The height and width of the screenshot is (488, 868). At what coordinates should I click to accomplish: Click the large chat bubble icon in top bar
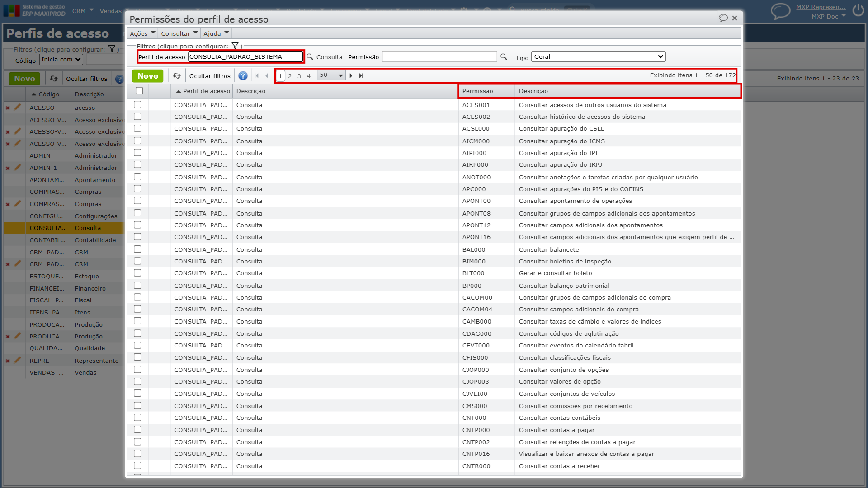tap(781, 11)
